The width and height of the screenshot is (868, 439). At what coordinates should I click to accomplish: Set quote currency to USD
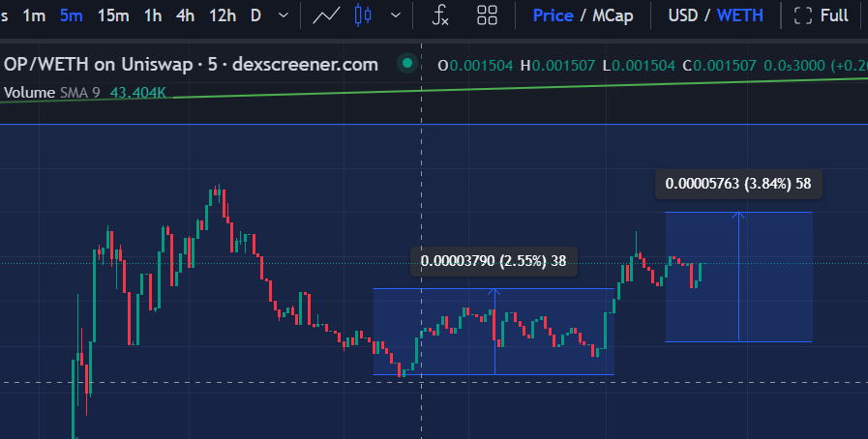[684, 15]
